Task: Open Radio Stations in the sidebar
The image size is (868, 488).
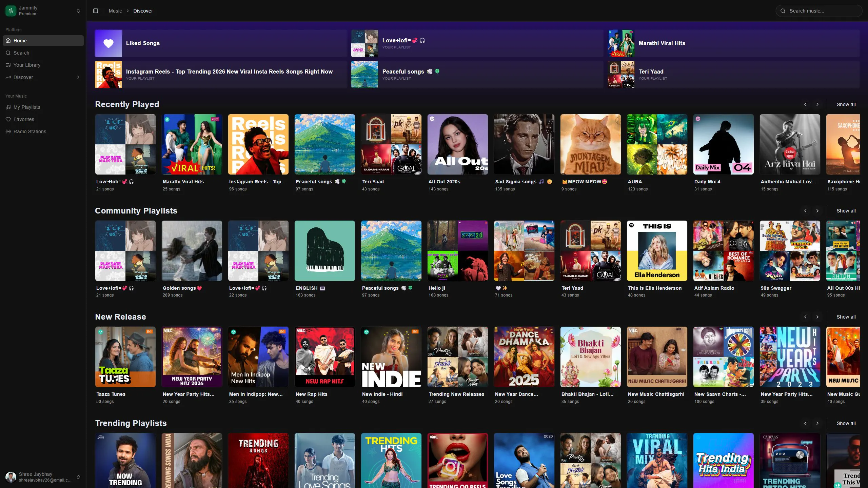Action: (43, 131)
